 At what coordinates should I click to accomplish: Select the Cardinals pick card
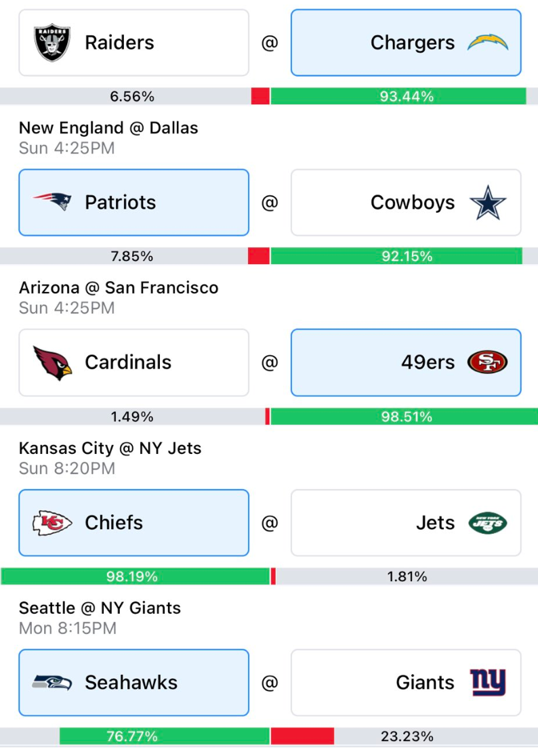click(134, 362)
